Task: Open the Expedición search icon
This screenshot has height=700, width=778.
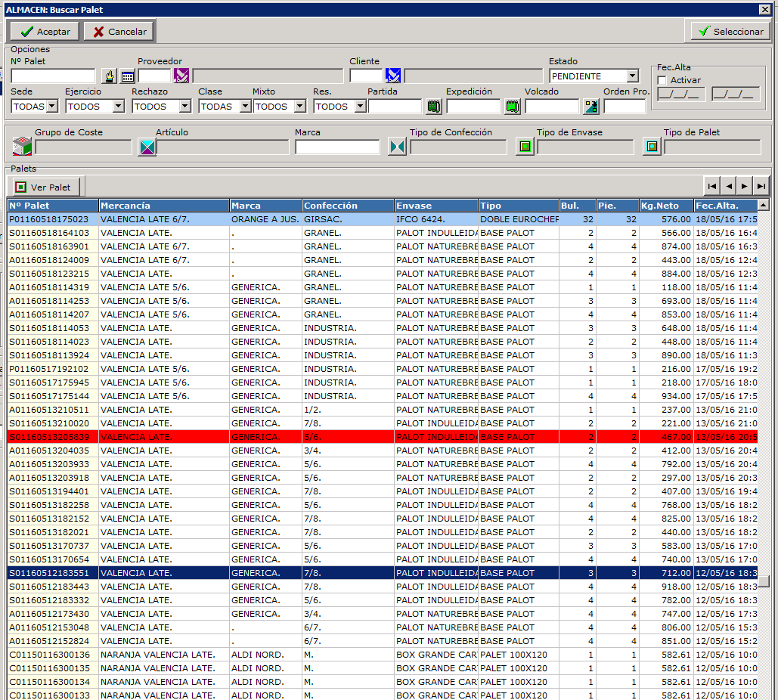Action: (x=513, y=107)
